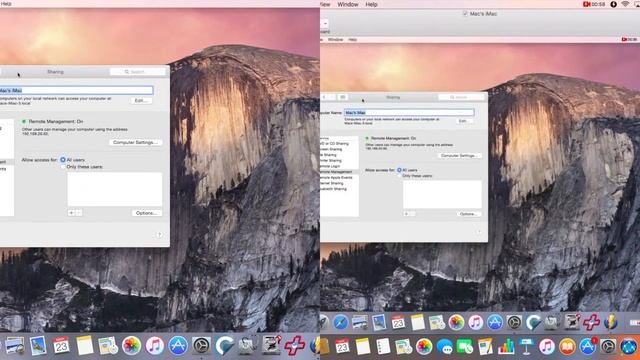The image size is (640, 360).
Task: Launch Numbers from the host dock
Action: click(506, 347)
